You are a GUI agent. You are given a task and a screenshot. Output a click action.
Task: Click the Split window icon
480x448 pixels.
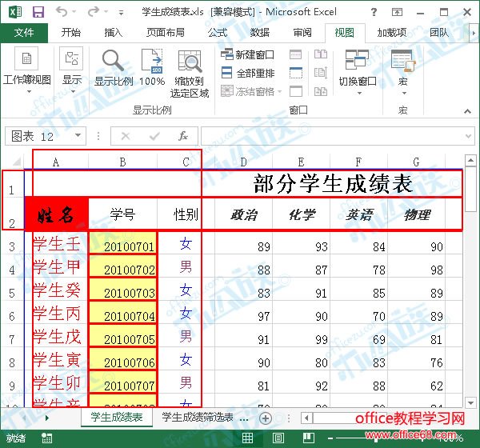tap(296, 54)
